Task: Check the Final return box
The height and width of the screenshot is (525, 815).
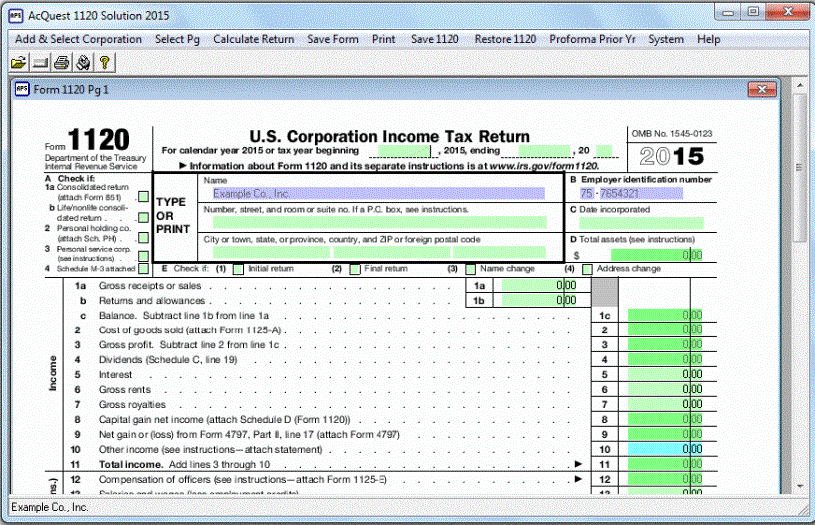Action: (355, 269)
